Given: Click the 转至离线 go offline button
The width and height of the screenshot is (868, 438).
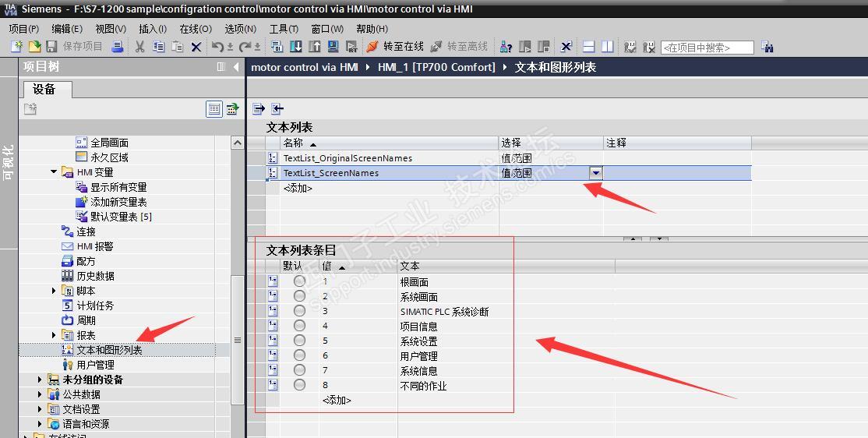Looking at the screenshot, I should 459,47.
